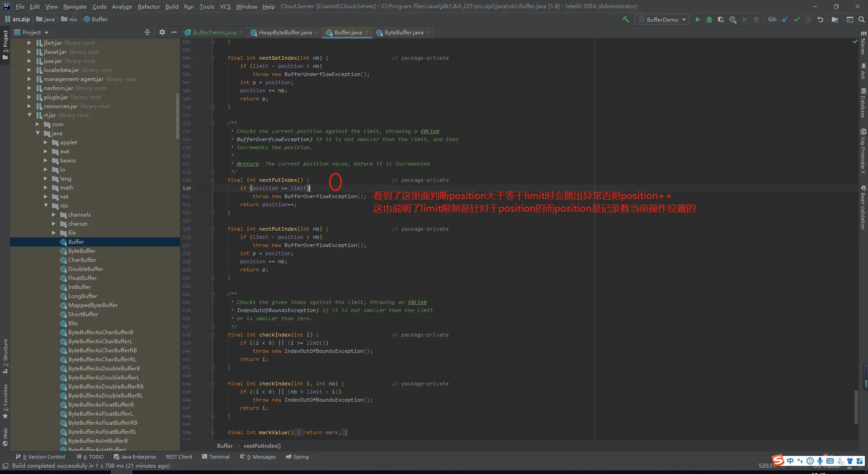Switch to the ByteBuffer.java tab
The height and width of the screenshot is (474, 868).
[x=404, y=32]
